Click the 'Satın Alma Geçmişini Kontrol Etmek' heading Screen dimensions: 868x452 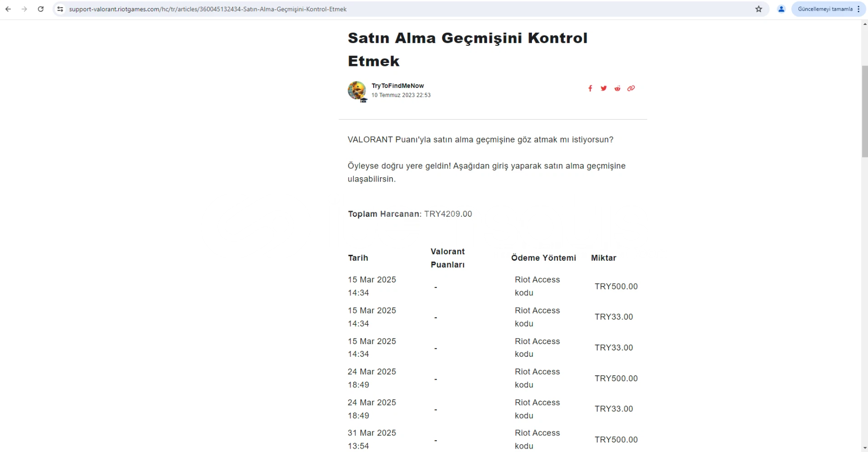point(467,49)
